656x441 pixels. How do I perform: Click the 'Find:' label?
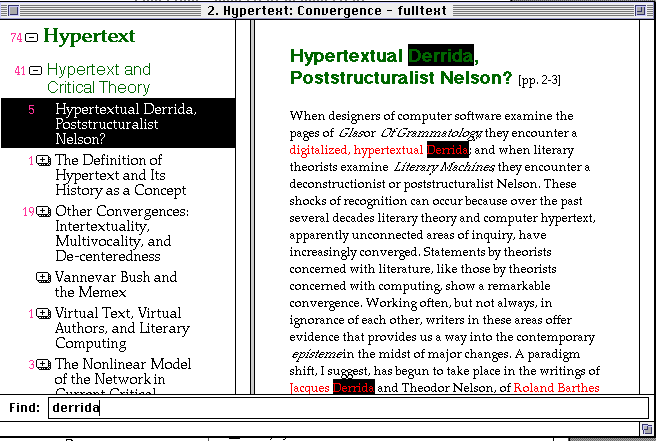click(x=24, y=407)
